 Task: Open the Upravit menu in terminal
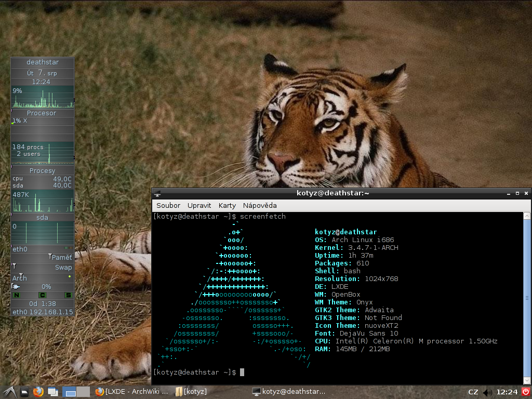[x=199, y=206]
